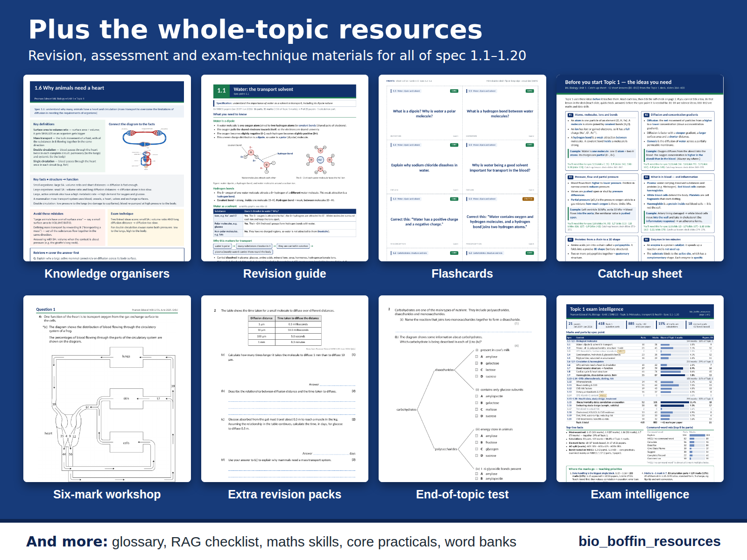This screenshot has height=560, width=747.
Task: Click the diffusion distance table in Extra revision packs
Action: 285,330
